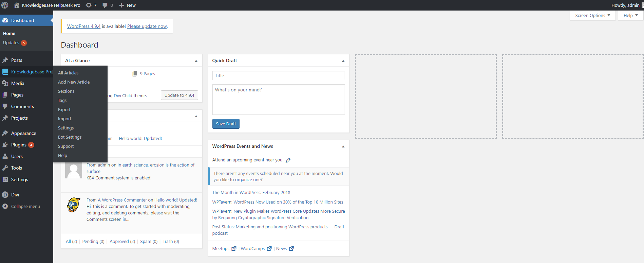Go to Updates in the sidebar
This screenshot has height=263, width=644.
[15, 43]
